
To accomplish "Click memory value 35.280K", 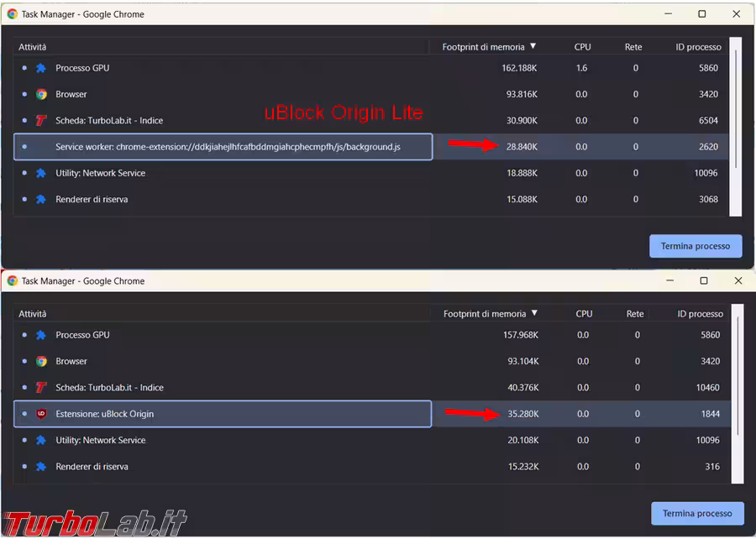I will 523,414.
